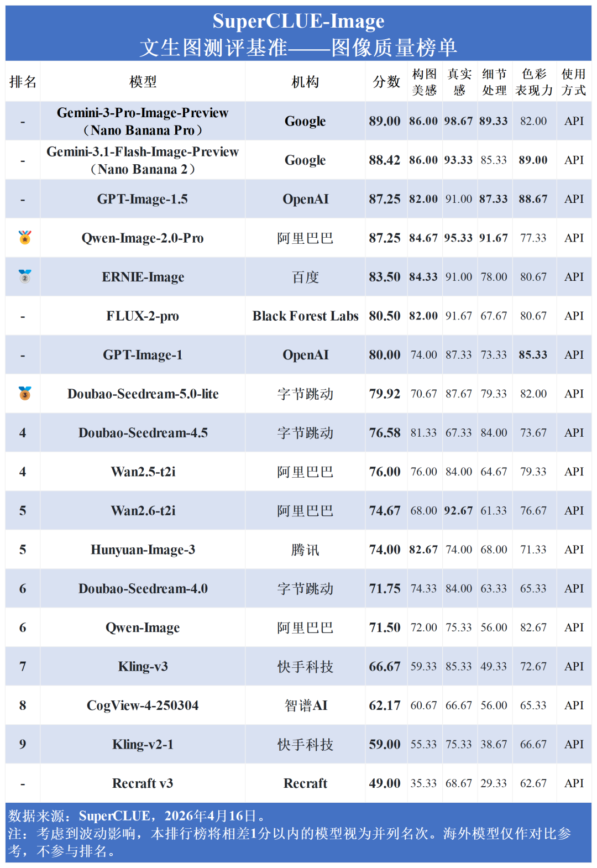
Task: Click the gold medal icon beside Qwen-Image-2.0-Pro
Action: pyautogui.click(x=25, y=238)
